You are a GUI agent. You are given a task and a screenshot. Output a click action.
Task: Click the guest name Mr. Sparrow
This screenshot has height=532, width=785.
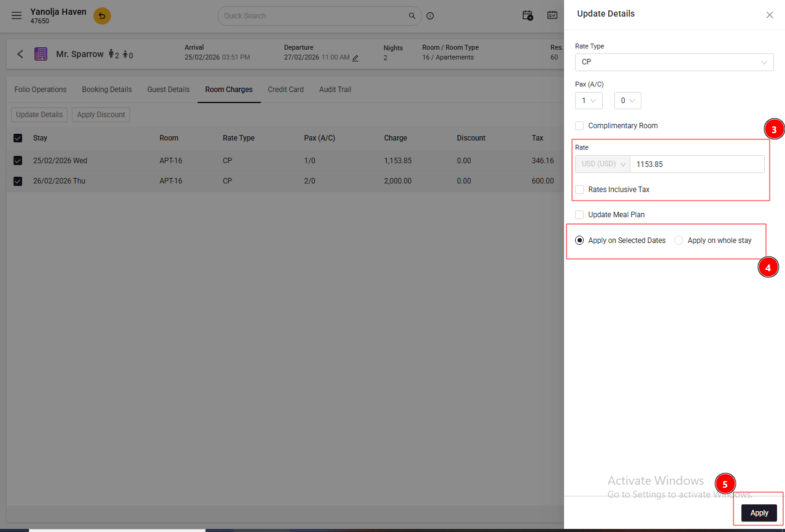(80, 54)
